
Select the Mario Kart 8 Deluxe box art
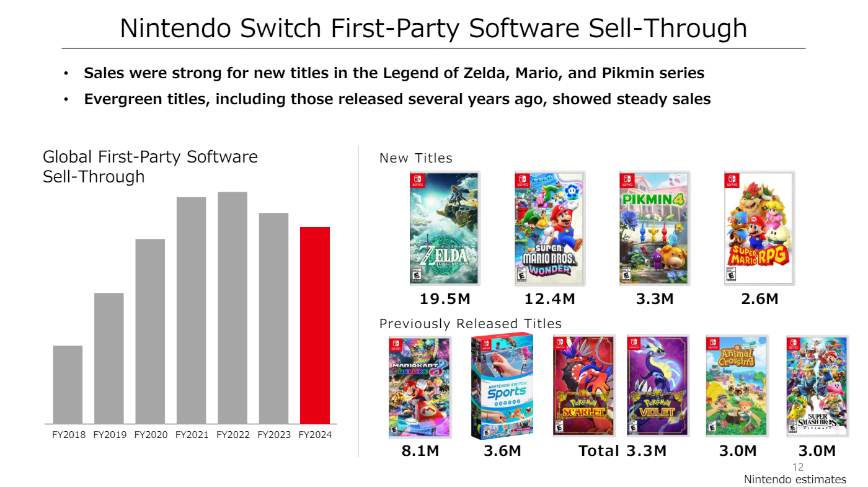pyautogui.click(x=420, y=386)
